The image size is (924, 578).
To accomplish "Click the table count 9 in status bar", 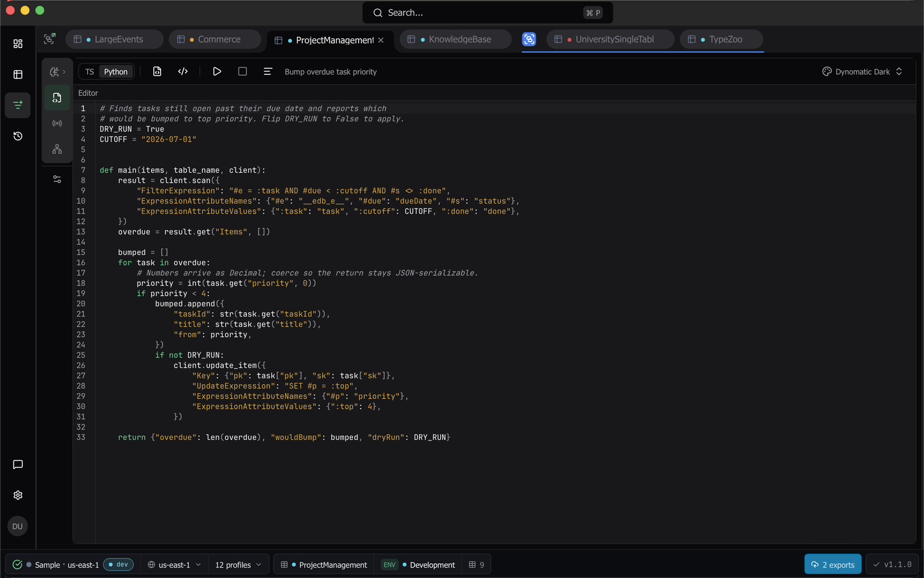I will 477,565.
